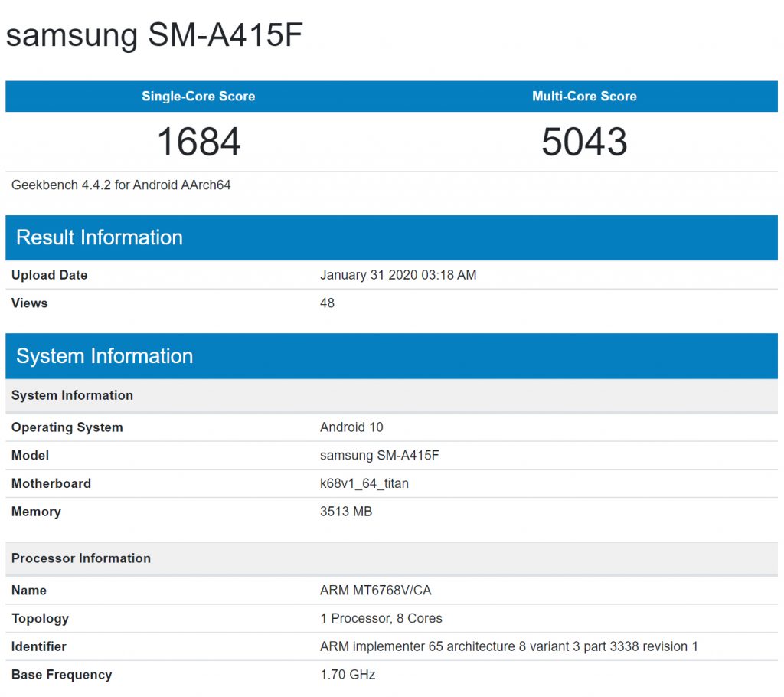Viewport: 784px width, 697px height.
Task: Click the topology value 1 Processor, 8 Cores
Action: (381, 619)
